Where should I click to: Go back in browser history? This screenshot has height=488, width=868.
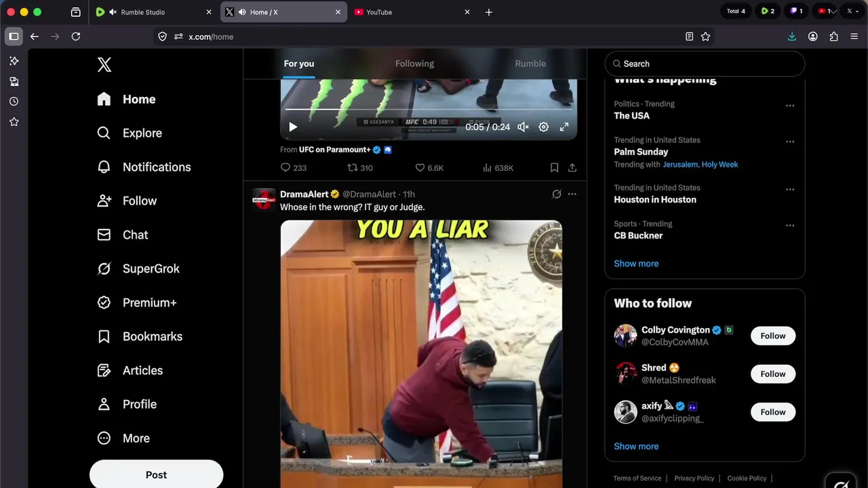tap(35, 37)
